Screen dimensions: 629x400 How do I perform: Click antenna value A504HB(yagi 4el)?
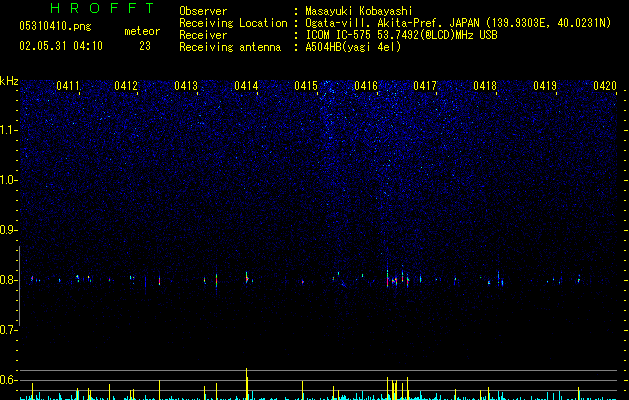(x=353, y=47)
